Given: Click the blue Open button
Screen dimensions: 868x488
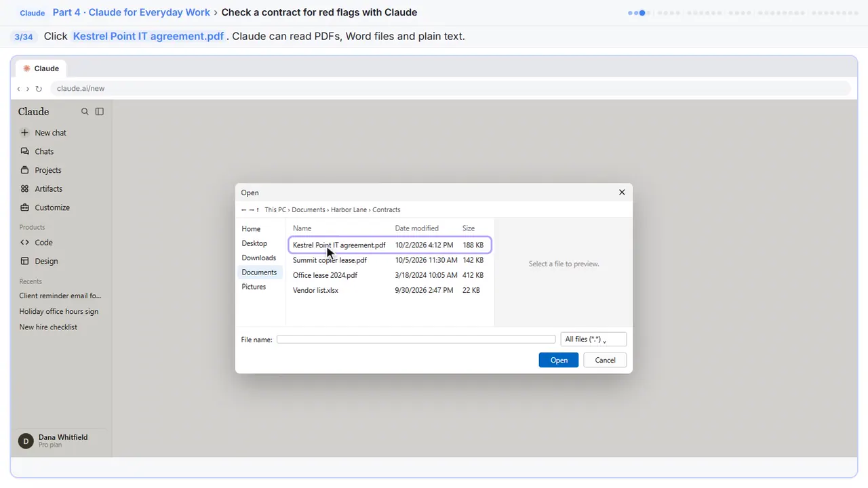Looking at the screenshot, I should [559, 360].
